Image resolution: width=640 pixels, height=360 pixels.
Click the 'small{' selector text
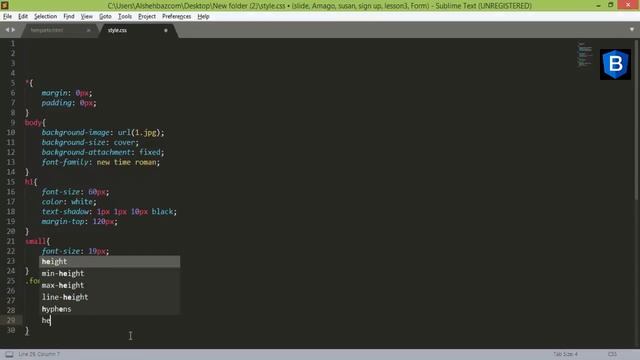click(x=37, y=241)
